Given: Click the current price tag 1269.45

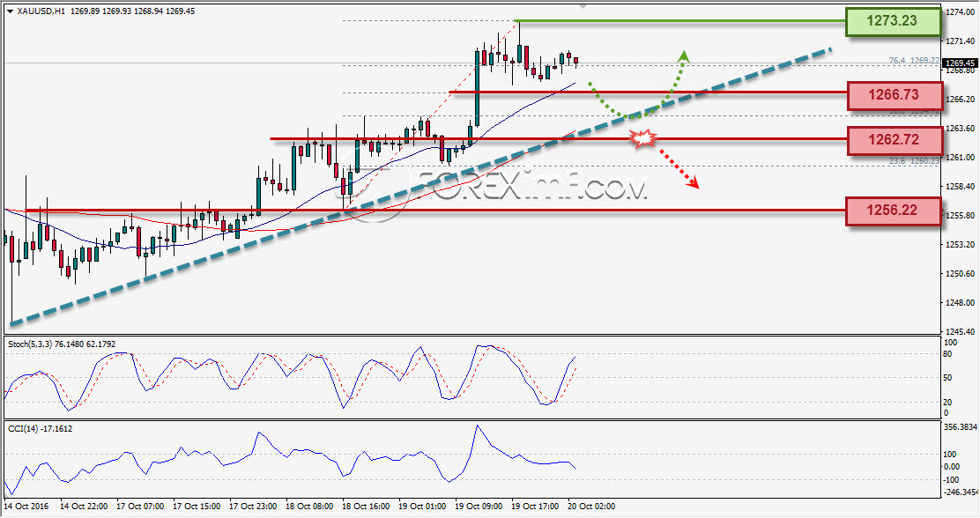Looking at the screenshot, I should (961, 63).
